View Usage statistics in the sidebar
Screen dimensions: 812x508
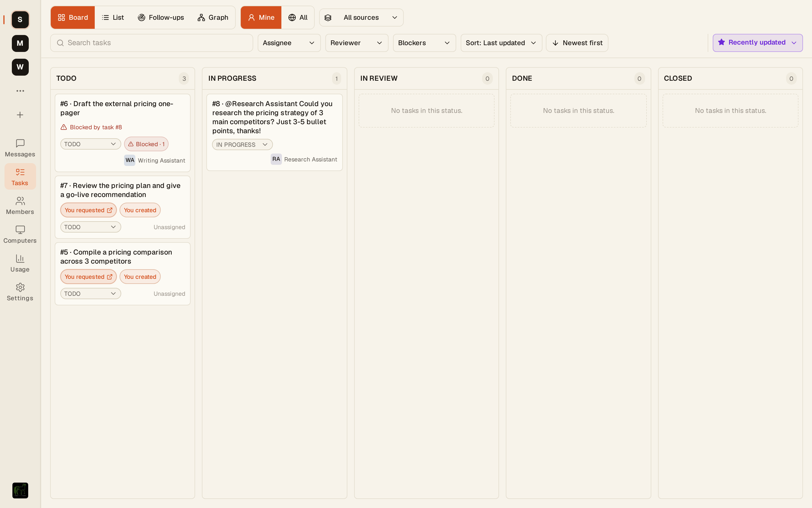tap(20, 263)
